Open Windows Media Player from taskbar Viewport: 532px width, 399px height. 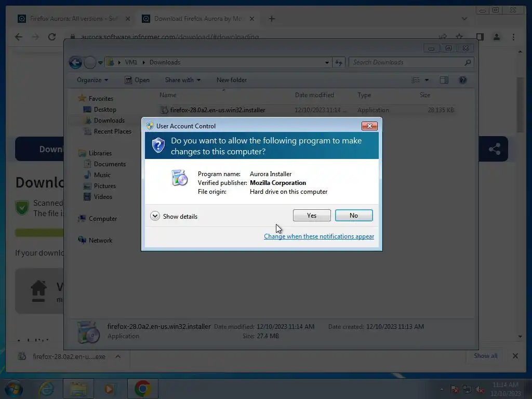click(109, 389)
